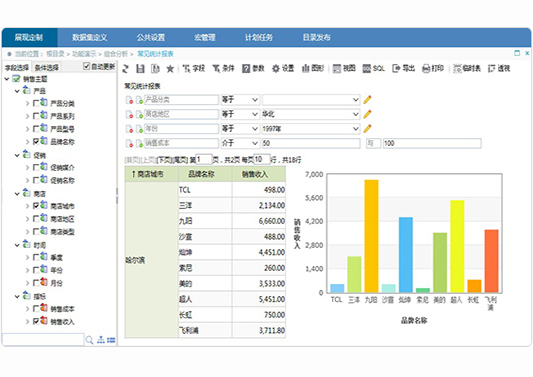The height and width of the screenshot is (377, 533).
Task: Click the green add icon on 产品分类 row
Action: [139, 100]
